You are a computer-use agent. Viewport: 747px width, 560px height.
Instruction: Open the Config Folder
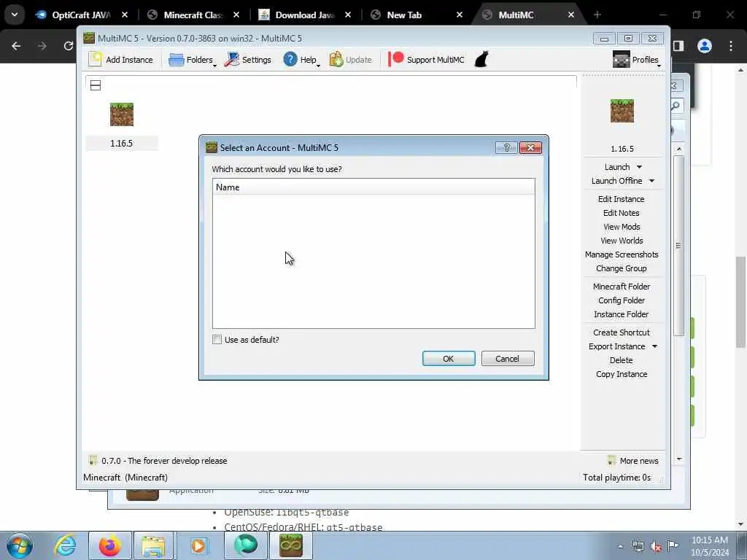click(622, 300)
